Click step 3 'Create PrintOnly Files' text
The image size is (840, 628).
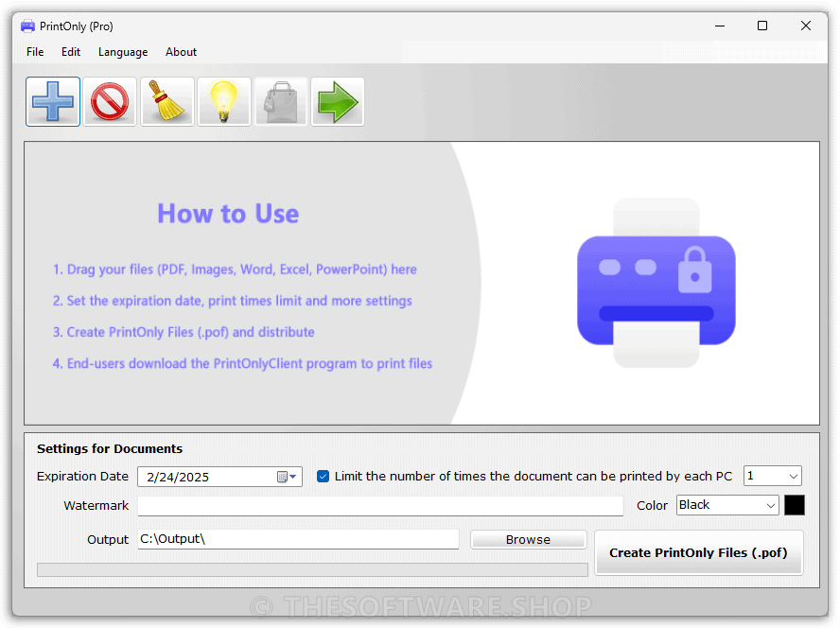[x=184, y=332]
